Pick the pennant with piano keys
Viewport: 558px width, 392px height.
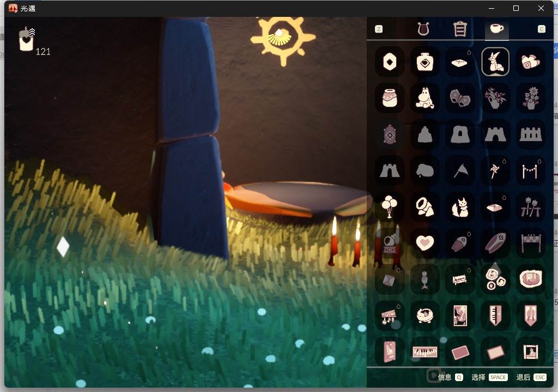495,316
